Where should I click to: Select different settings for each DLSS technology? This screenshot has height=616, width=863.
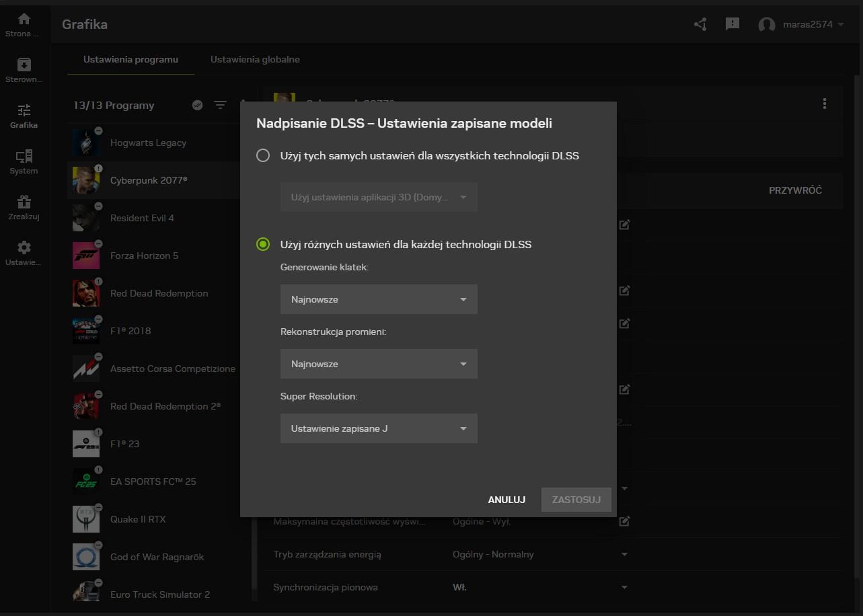click(263, 245)
